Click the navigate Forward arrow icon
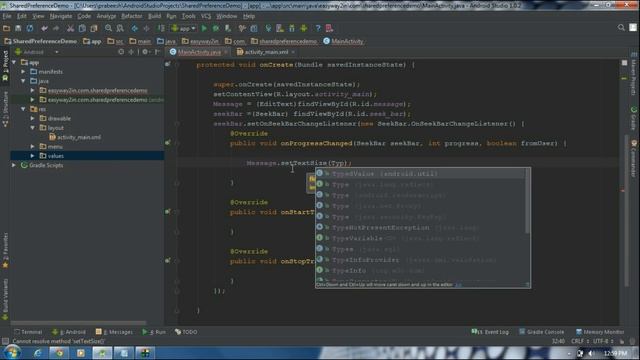This screenshot has height=360, width=640. [x=146, y=28]
